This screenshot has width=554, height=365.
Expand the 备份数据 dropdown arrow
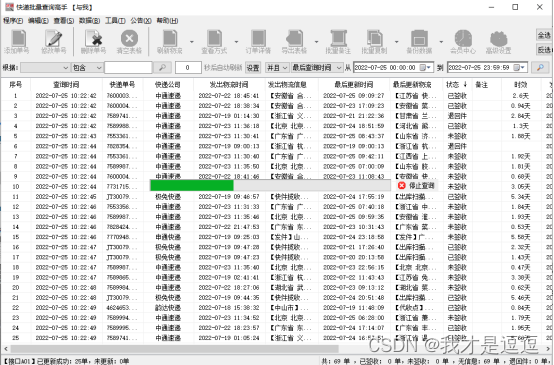click(x=441, y=42)
